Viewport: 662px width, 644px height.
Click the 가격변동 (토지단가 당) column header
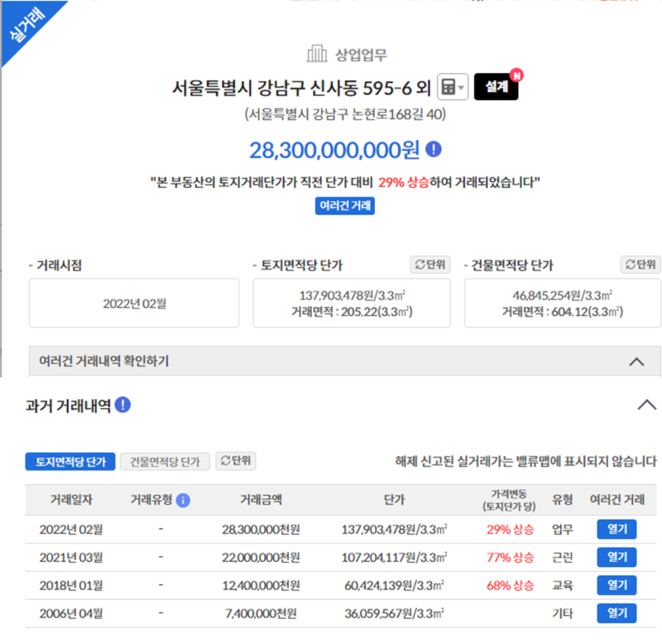pyautogui.click(x=509, y=500)
